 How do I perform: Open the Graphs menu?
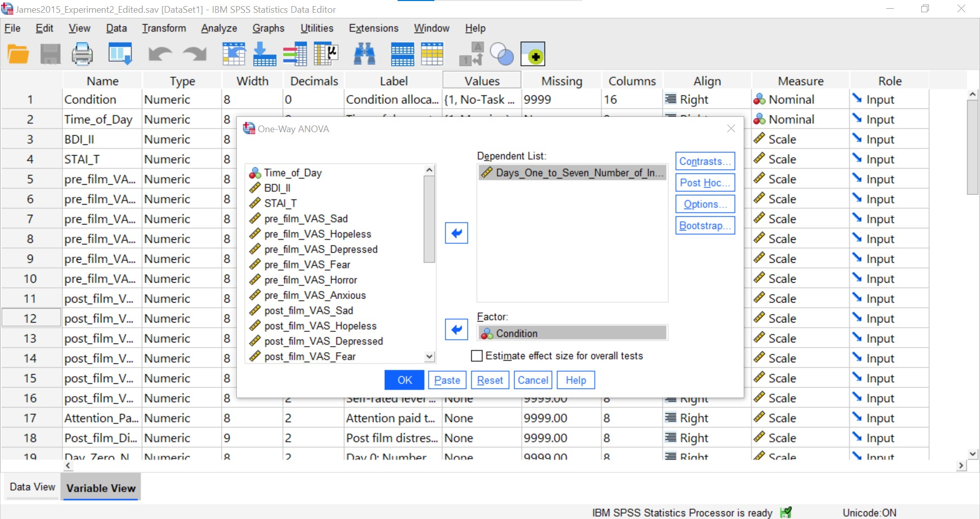tap(268, 28)
